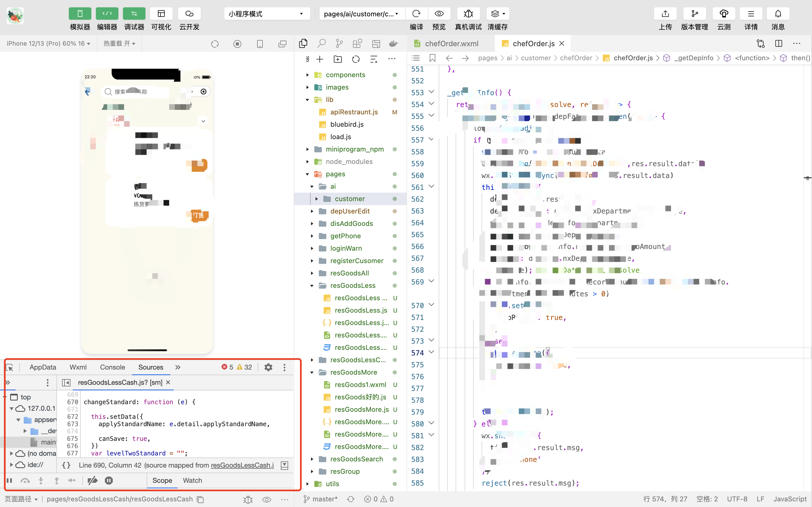
Task: Click the deactivate breakpoints icon
Action: point(92,481)
